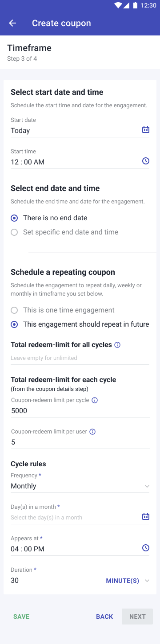Edit the coupon-redeem limit per cycle 5000
Viewport: 160px width, 644px height.
80,411
